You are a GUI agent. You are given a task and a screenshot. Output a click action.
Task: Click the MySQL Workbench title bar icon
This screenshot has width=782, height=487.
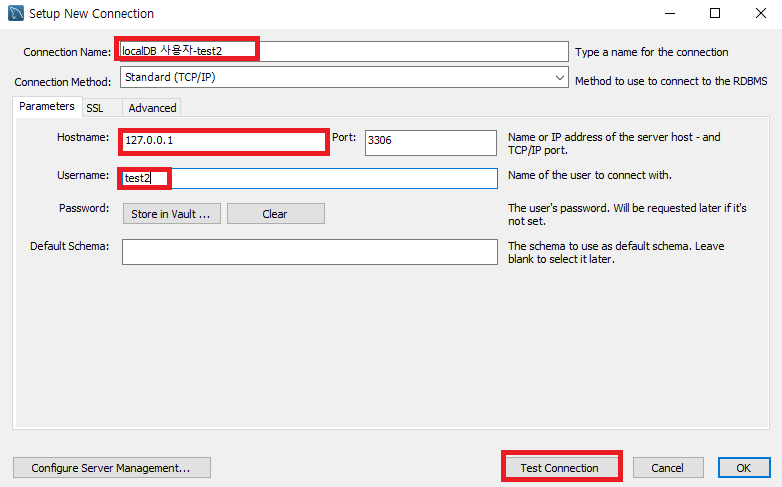click(16, 13)
